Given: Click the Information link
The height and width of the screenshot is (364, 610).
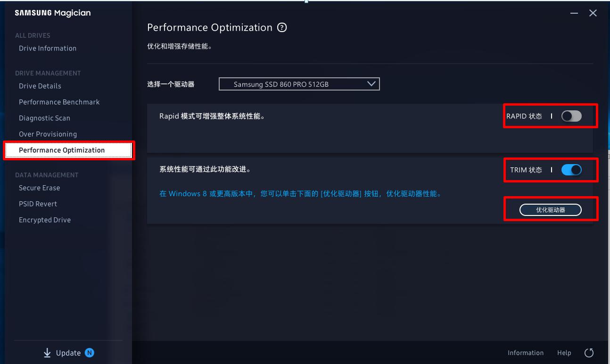Looking at the screenshot, I should (x=525, y=353).
